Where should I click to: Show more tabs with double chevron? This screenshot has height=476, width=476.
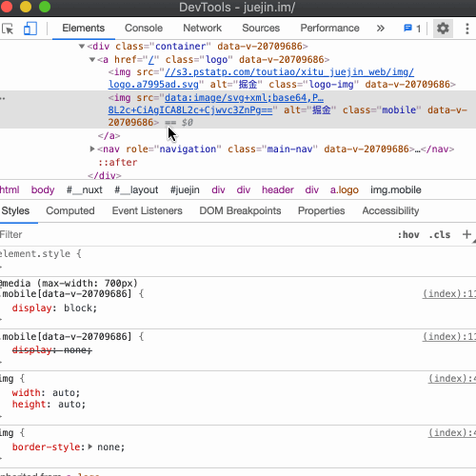381,29
